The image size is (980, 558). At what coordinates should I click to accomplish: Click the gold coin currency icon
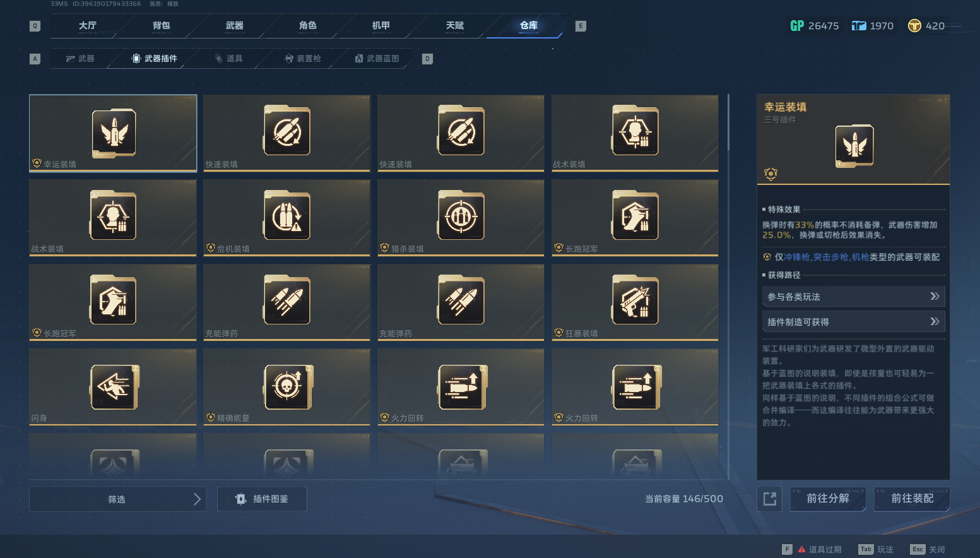914,26
